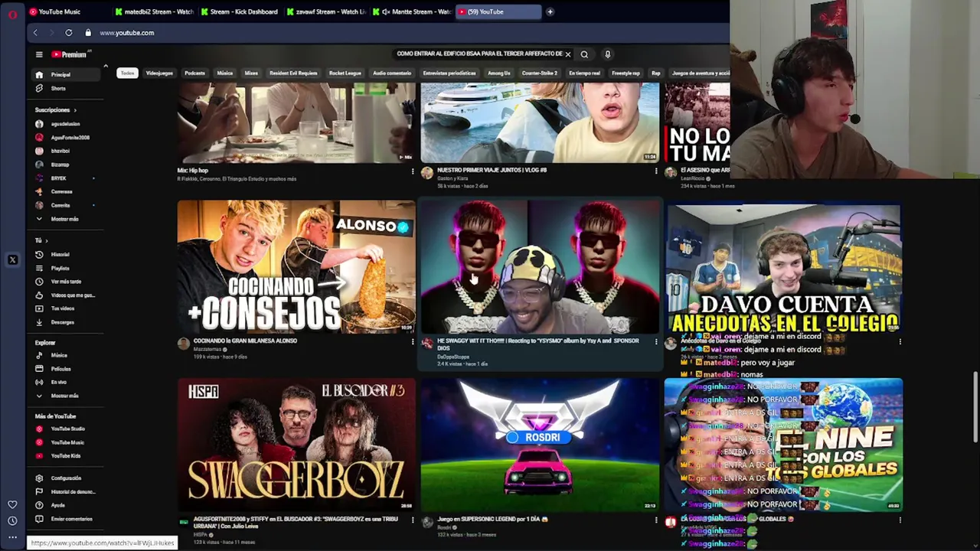The width and height of the screenshot is (980, 551).
Task: Select the Todos filter chip
Action: click(x=127, y=73)
